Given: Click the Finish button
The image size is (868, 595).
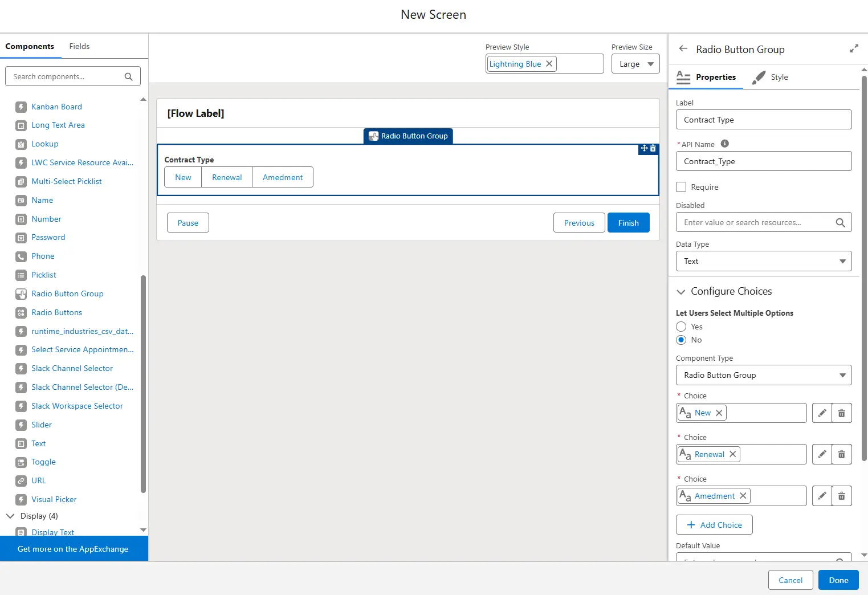Looking at the screenshot, I should [629, 223].
